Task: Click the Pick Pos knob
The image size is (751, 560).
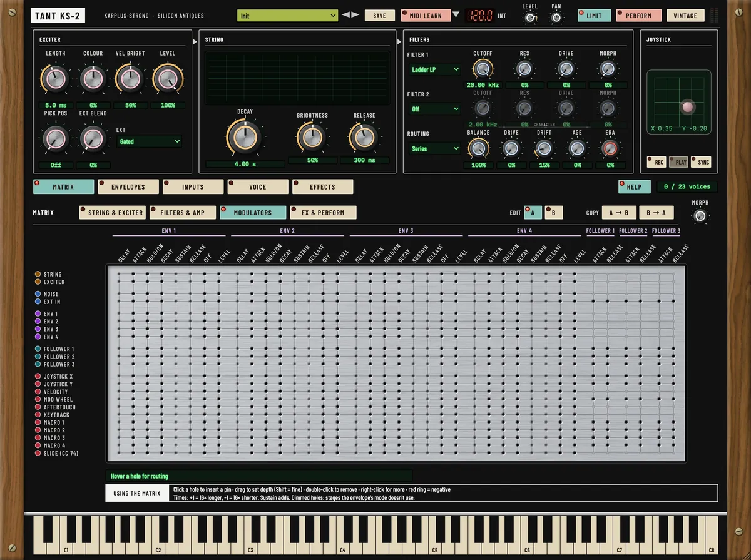Action: 56,138
